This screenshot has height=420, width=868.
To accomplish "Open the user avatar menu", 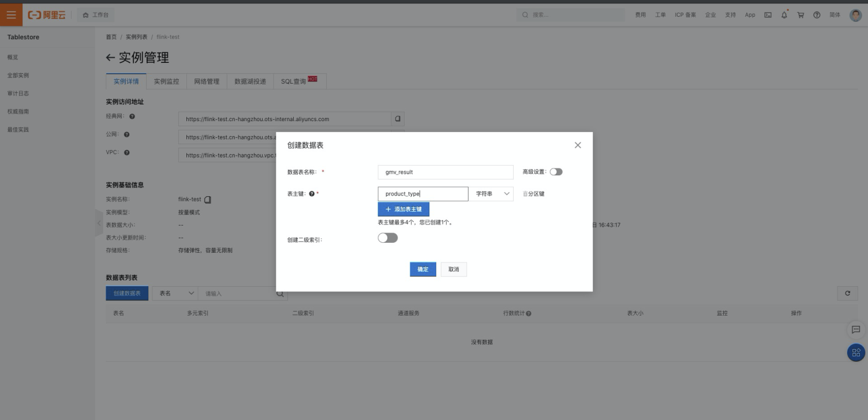I will (x=855, y=15).
